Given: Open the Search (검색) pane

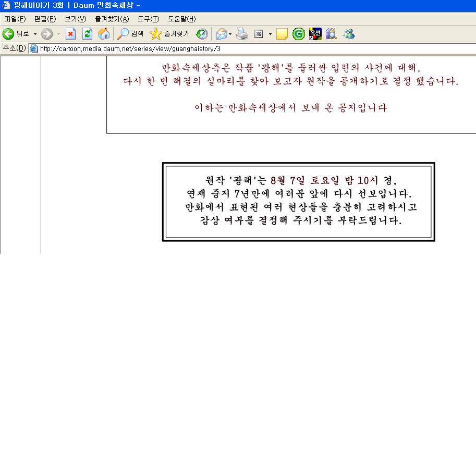Looking at the screenshot, I should [130, 34].
